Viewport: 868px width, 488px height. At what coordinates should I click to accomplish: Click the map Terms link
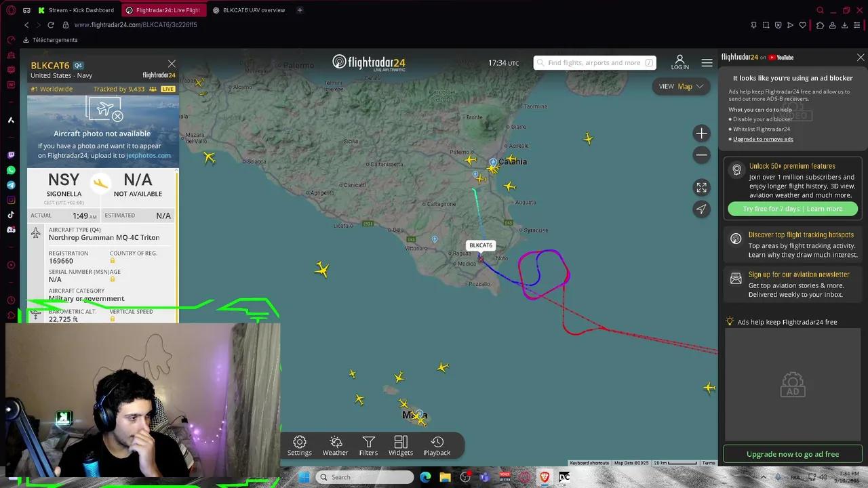pyautogui.click(x=709, y=463)
